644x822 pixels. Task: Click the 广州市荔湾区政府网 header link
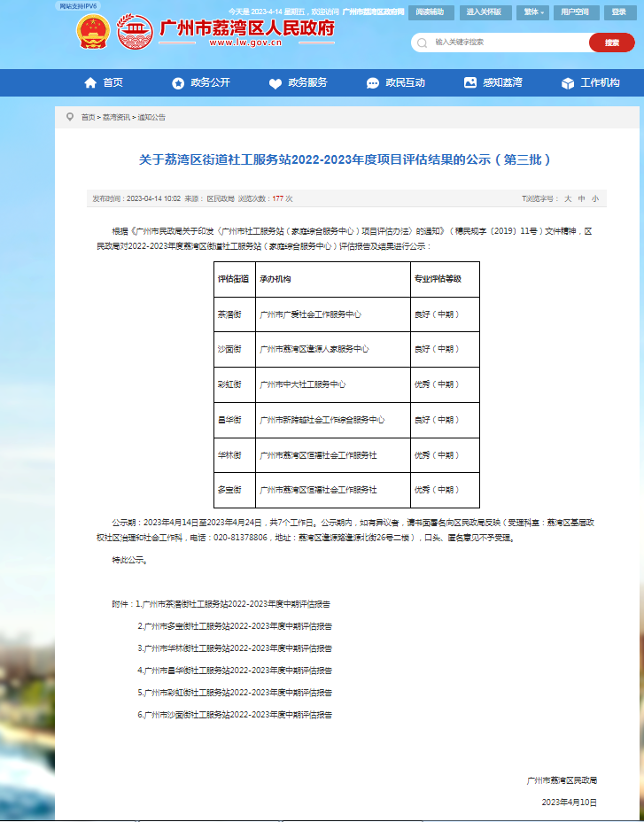point(373,12)
